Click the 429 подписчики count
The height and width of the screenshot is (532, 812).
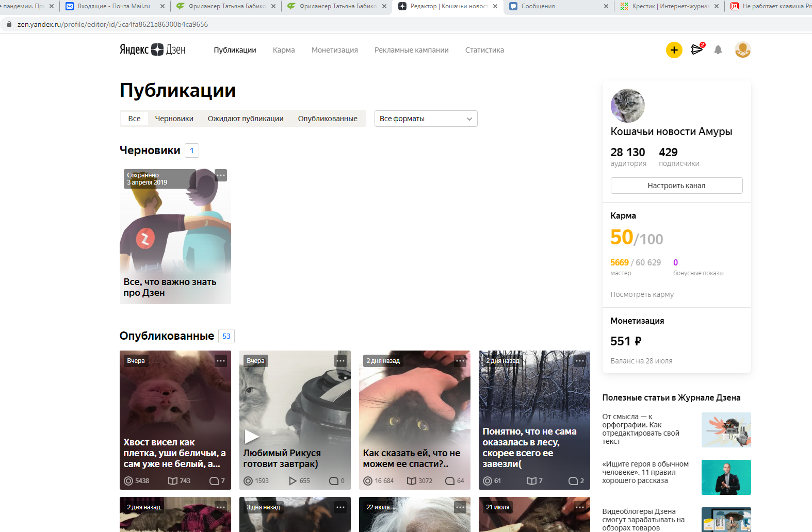(679, 157)
